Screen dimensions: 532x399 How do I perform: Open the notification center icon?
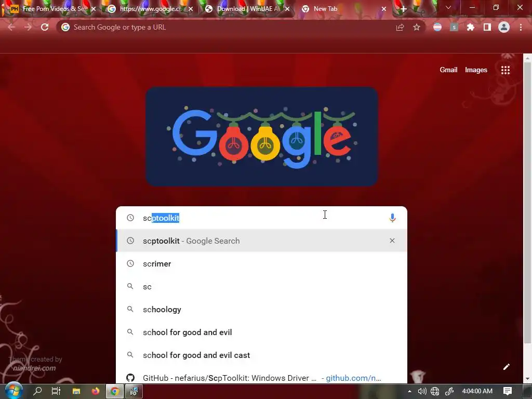tap(508, 391)
